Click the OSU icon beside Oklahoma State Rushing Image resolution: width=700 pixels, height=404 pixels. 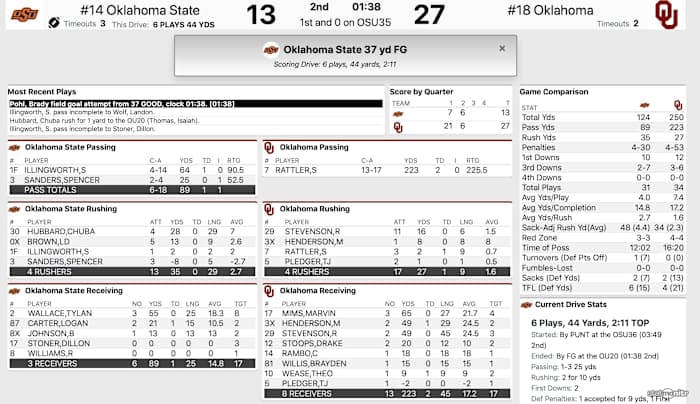14,209
